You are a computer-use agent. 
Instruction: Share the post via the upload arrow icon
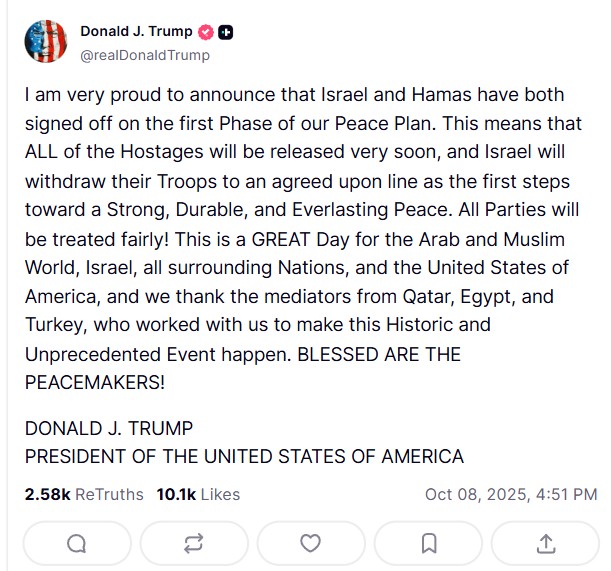click(546, 542)
